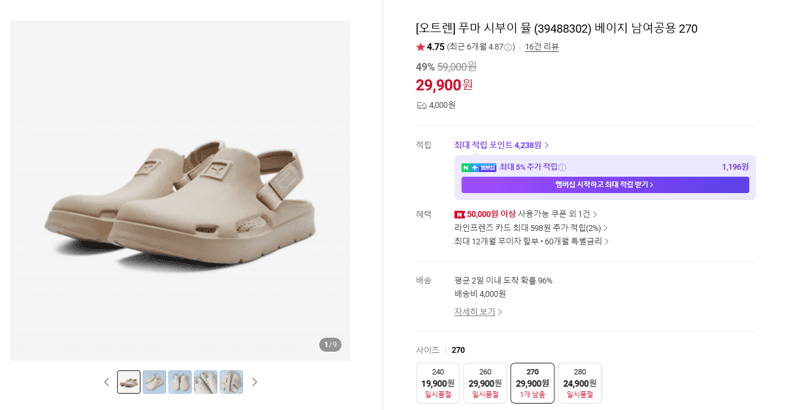This screenshot has height=410, width=800.
Task: Select size 280 option
Action: pyautogui.click(x=580, y=383)
